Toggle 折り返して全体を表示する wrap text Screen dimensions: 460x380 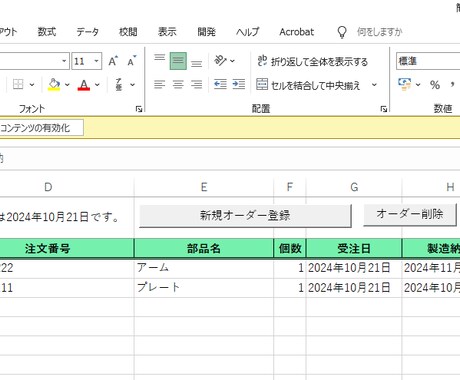[313, 61]
